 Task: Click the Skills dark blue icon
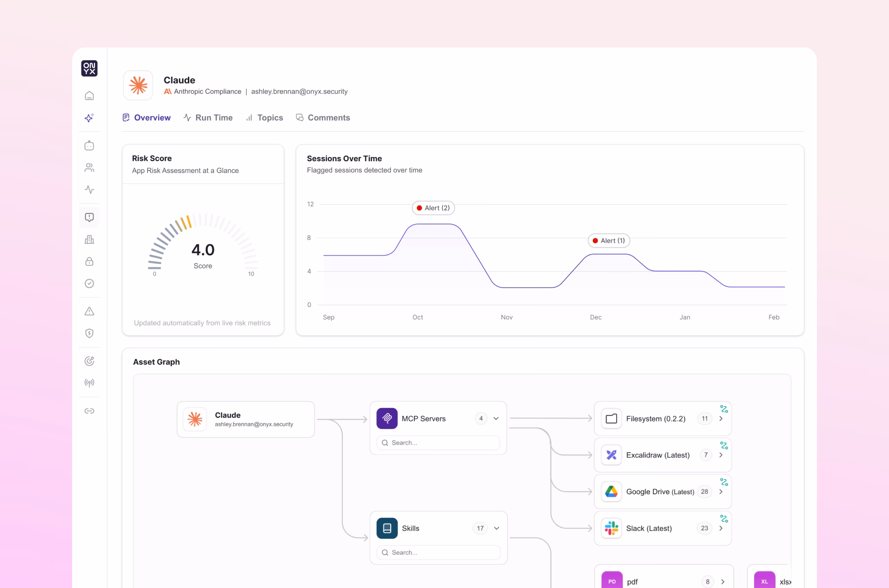click(x=387, y=528)
